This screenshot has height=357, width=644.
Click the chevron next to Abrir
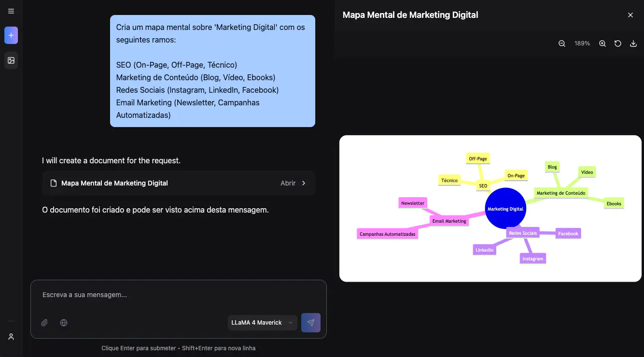pyautogui.click(x=304, y=183)
